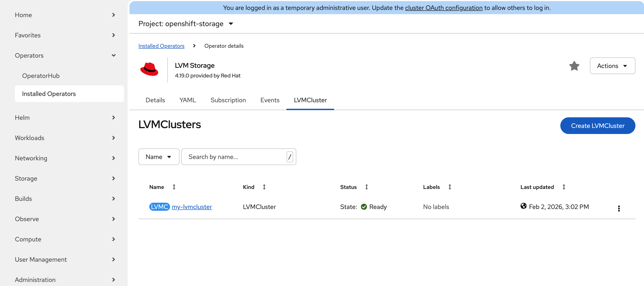Click the LVM Storage operator title
This screenshot has height=286, width=644.
click(x=195, y=66)
